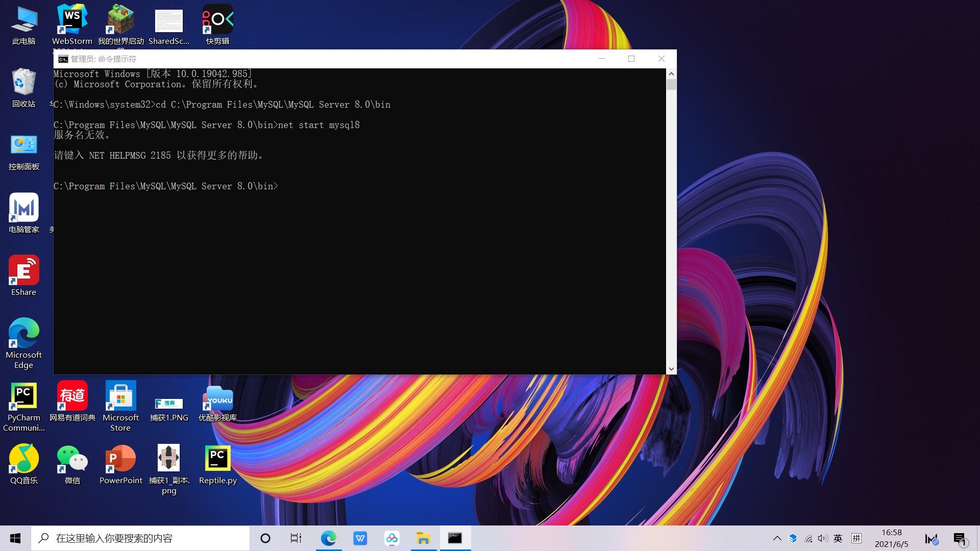Click the last empty bin> prompt line

pyautogui.click(x=166, y=186)
